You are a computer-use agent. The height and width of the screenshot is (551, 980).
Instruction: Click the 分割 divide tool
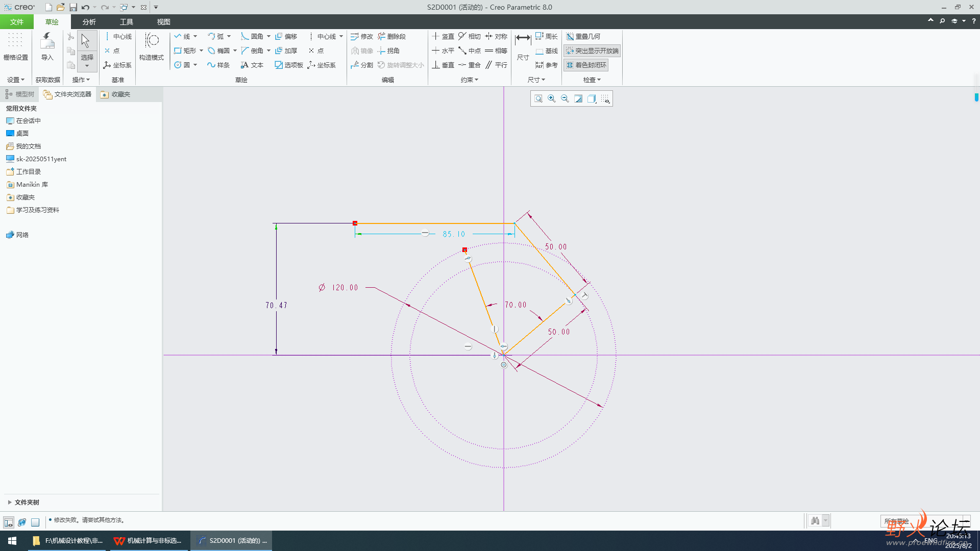(x=362, y=65)
